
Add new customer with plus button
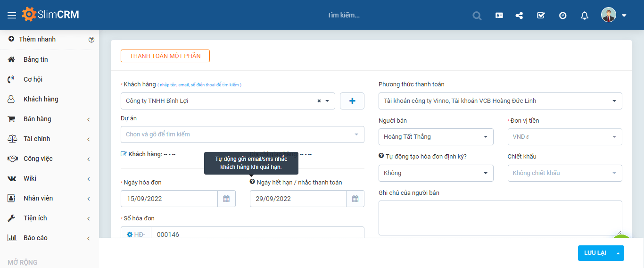pos(352,101)
